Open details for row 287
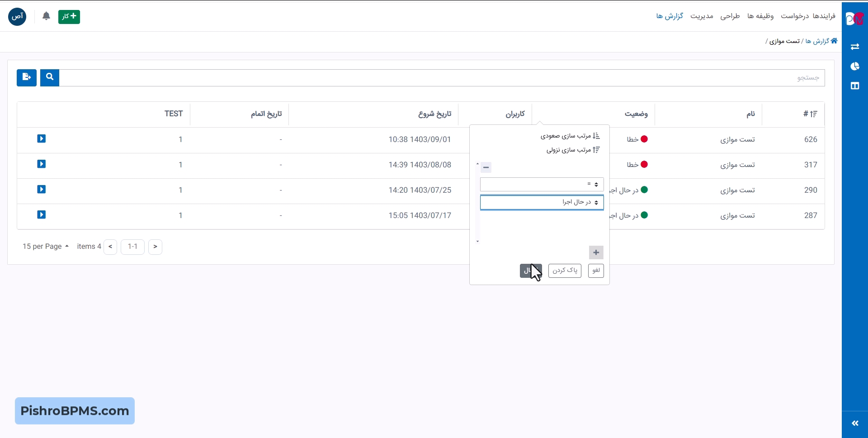 click(x=42, y=215)
